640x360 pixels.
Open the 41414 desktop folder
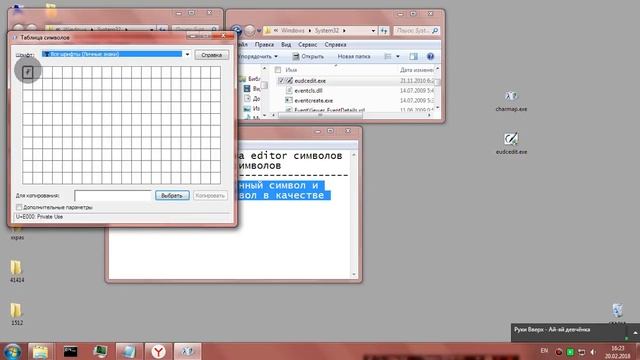[16, 271]
